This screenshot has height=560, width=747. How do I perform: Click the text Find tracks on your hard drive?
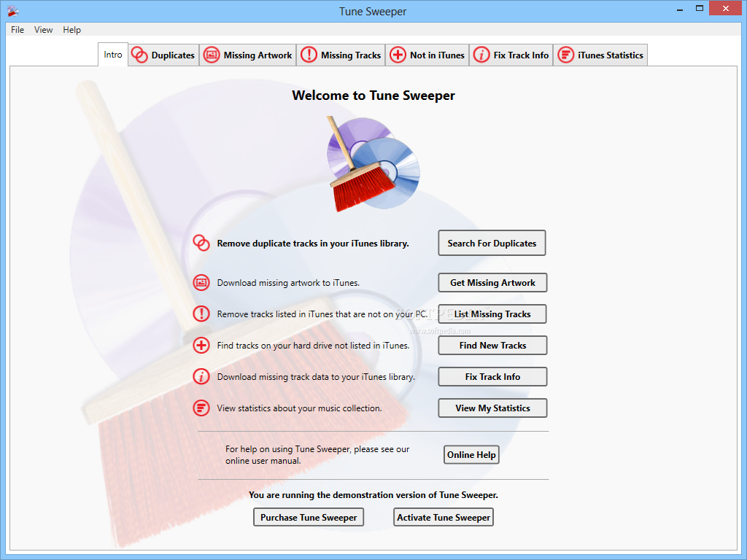313,346
